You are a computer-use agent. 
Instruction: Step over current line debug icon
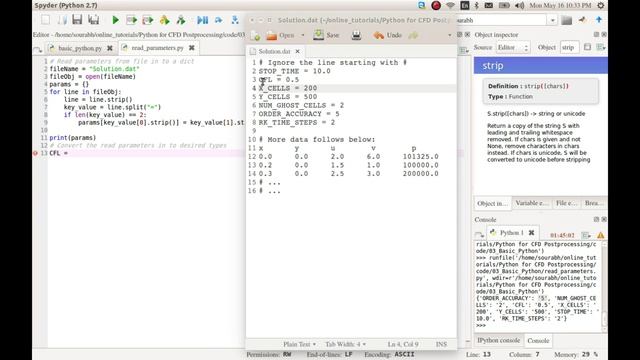pyautogui.click(x=219, y=20)
